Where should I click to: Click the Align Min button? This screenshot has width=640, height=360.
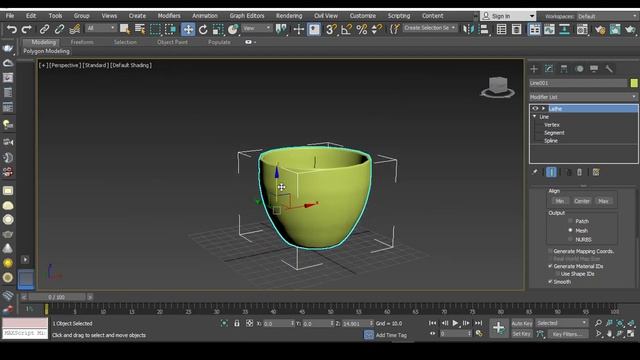[x=560, y=201]
